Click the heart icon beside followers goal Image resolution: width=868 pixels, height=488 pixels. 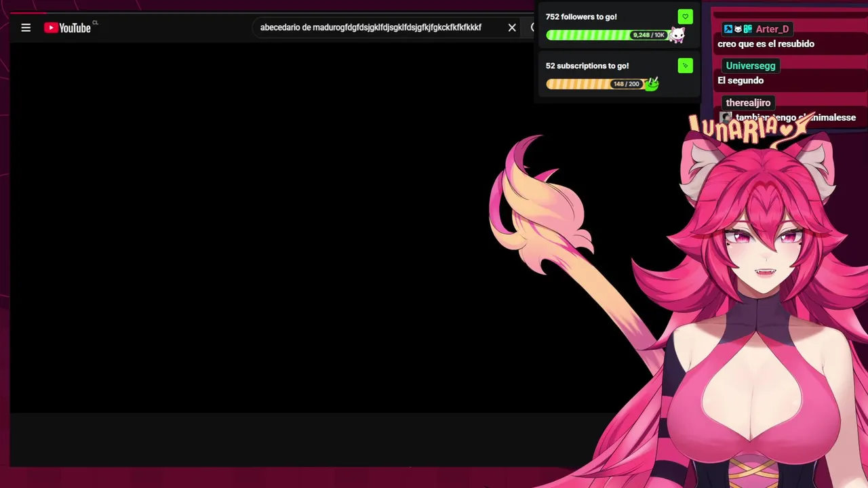click(x=685, y=17)
